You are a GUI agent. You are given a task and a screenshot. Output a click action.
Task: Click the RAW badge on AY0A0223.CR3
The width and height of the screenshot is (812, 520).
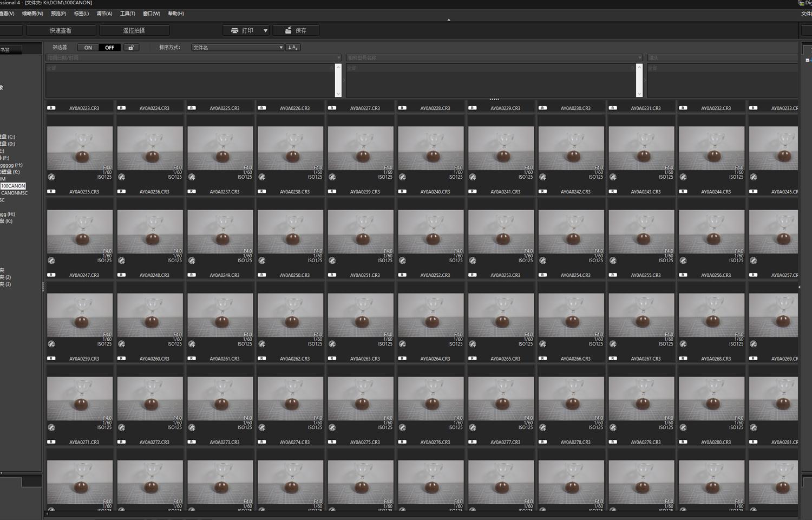tap(51, 108)
